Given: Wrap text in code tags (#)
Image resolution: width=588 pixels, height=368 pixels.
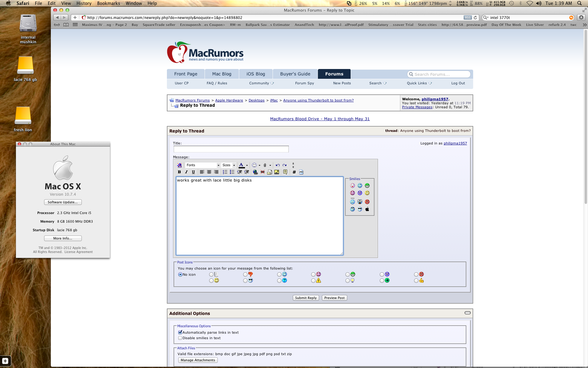Looking at the screenshot, I should pos(294,172).
